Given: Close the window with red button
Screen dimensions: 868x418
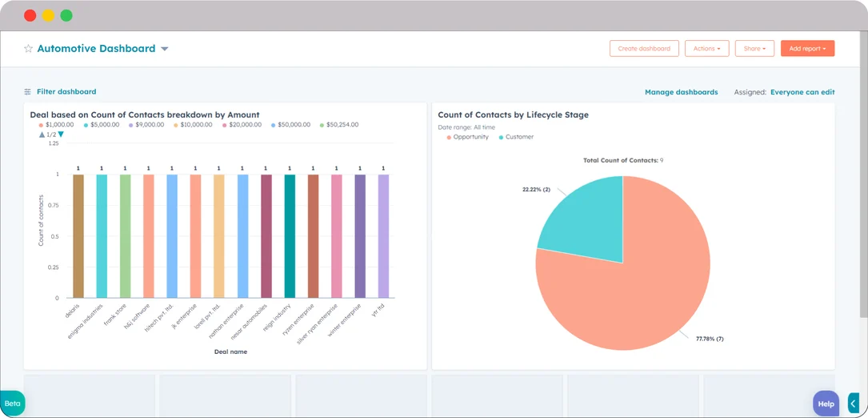Looking at the screenshot, I should 30,15.
